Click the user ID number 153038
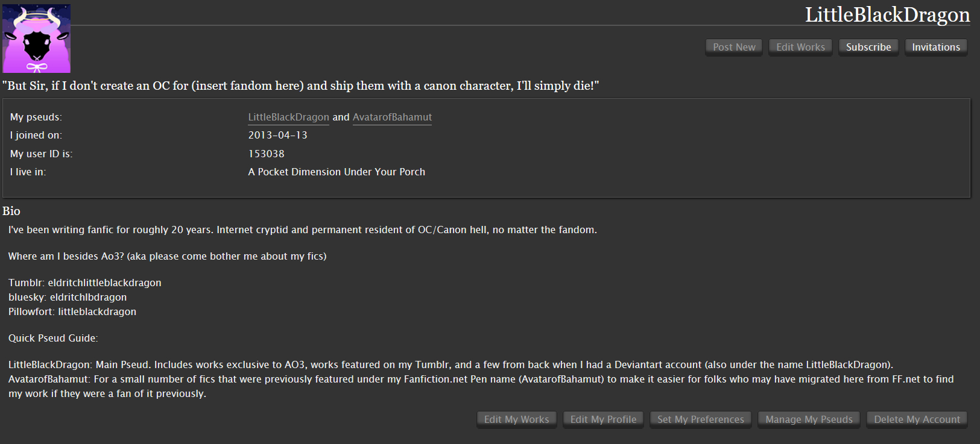980x444 pixels. pos(266,154)
